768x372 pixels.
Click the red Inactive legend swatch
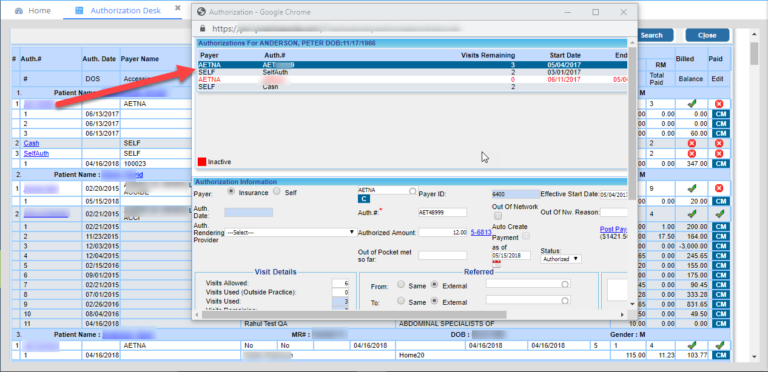pos(202,162)
